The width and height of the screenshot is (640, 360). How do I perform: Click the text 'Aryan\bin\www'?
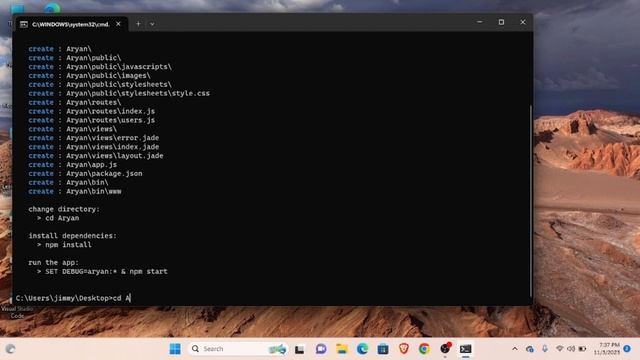[93, 191]
